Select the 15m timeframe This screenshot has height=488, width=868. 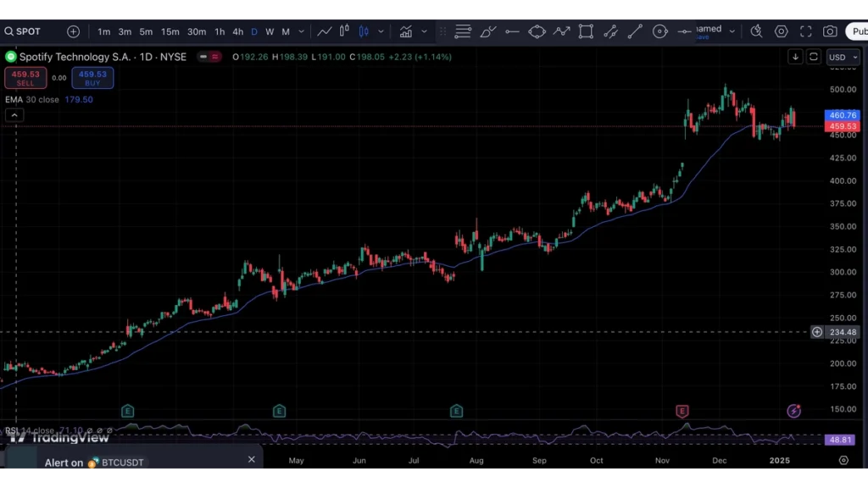pos(170,31)
